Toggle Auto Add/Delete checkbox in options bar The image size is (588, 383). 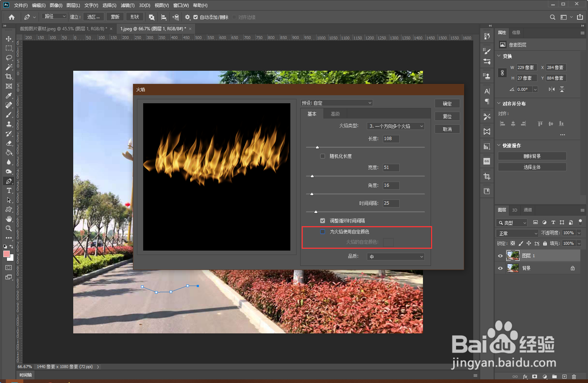tap(196, 17)
